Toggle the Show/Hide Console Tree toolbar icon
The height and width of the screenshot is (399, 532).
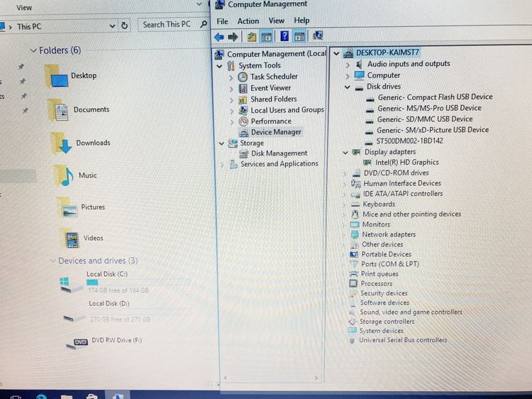(x=266, y=37)
